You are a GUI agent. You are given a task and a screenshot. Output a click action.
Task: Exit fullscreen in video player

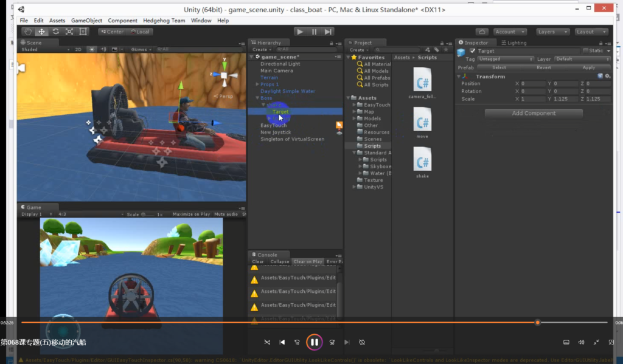(x=596, y=342)
